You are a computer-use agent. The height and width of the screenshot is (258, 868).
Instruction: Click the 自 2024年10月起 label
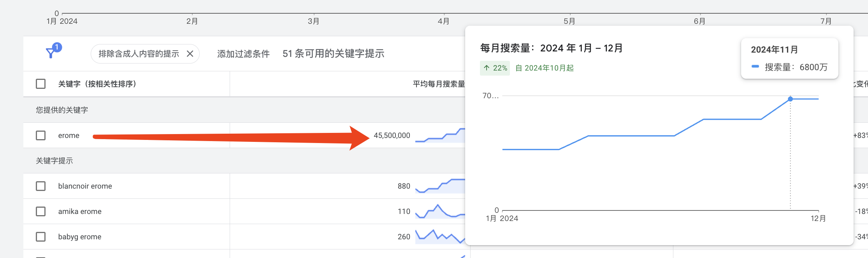[545, 68]
